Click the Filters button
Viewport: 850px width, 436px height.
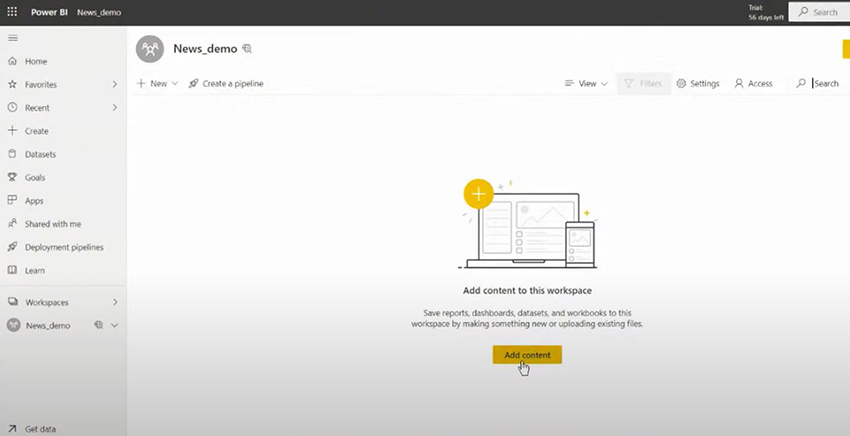point(643,84)
